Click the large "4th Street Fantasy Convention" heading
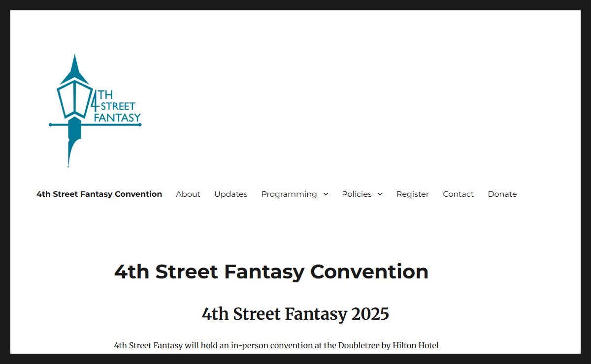 [x=271, y=272]
